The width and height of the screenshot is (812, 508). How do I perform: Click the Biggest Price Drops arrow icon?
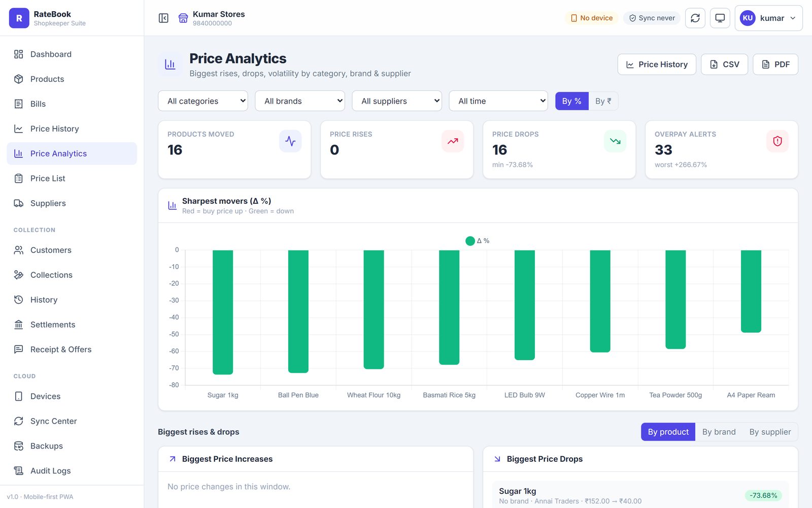coord(497,459)
